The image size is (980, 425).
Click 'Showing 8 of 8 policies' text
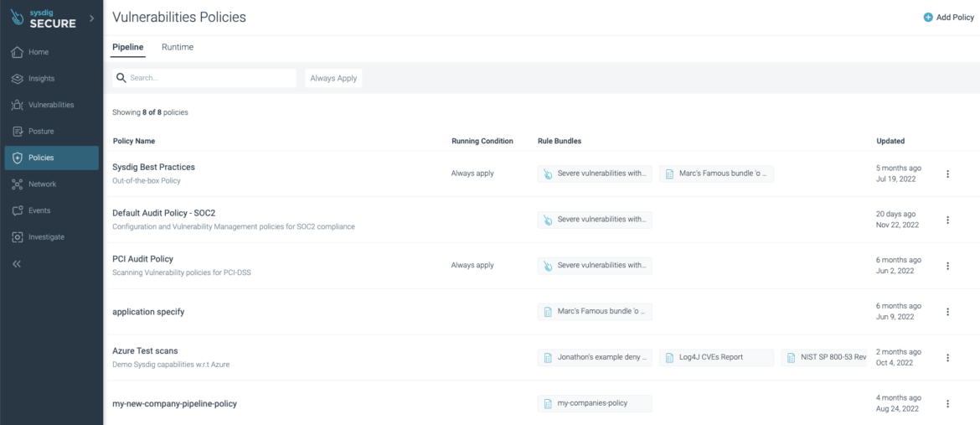tap(150, 112)
